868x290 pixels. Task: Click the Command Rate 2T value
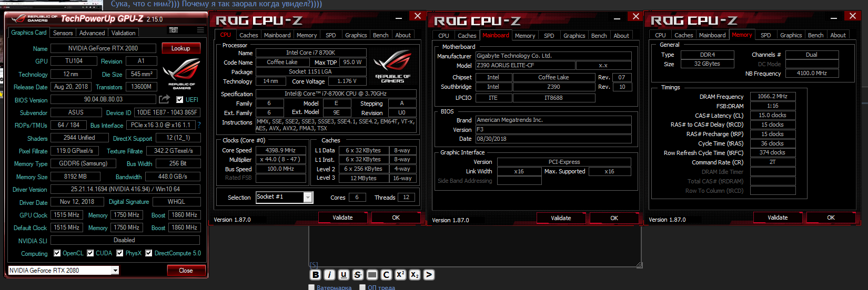(x=773, y=162)
